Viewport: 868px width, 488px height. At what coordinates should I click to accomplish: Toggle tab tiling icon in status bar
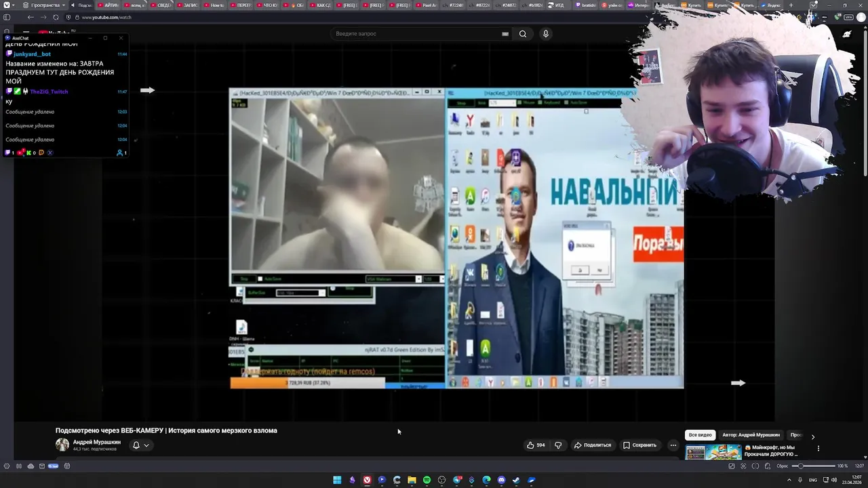coord(755,466)
